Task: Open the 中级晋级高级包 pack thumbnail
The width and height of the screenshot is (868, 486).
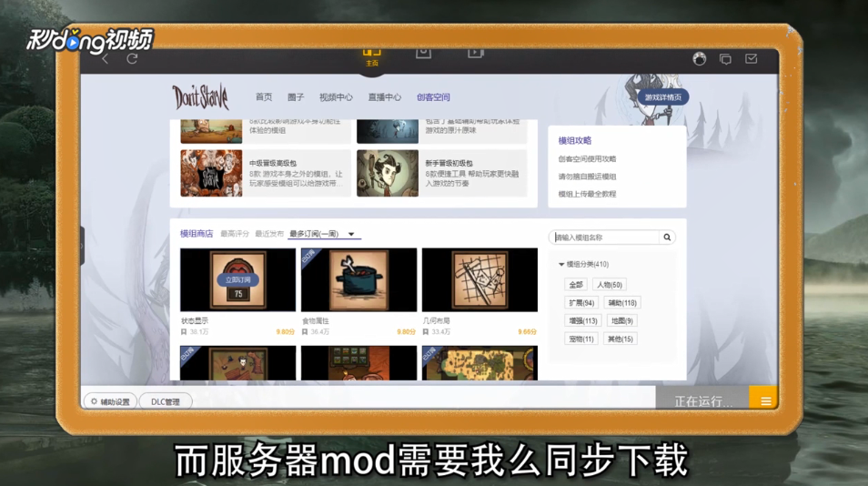Action: tap(211, 173)
